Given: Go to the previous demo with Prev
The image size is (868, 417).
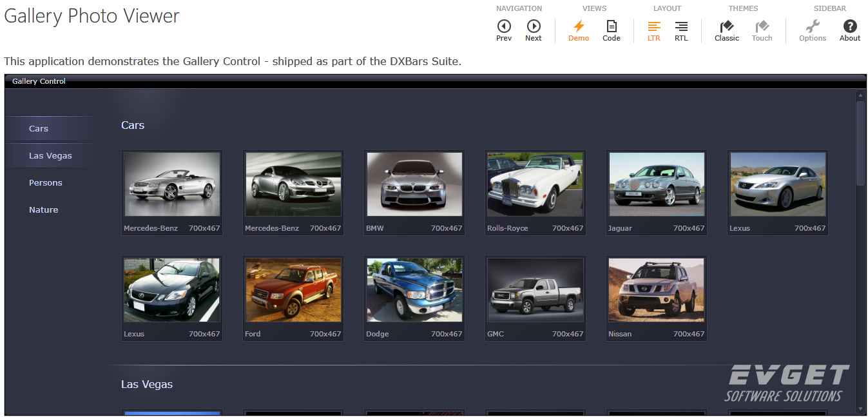Looking at the screenshot, I should click(x=504, y=30).
